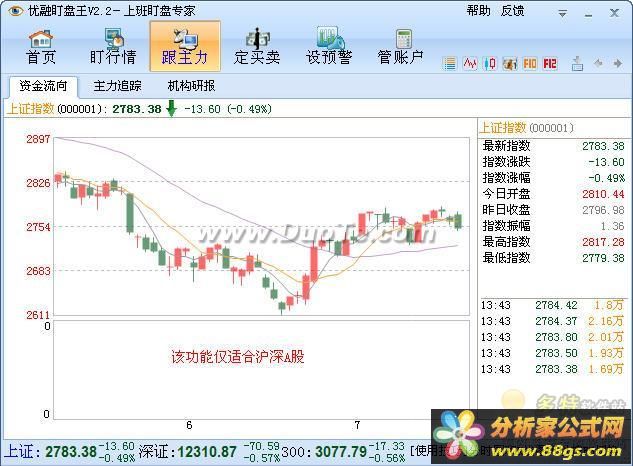Screen dimensions: 633x466
Task: Click the eye logo in title bar
Action: tap(15, 11)
